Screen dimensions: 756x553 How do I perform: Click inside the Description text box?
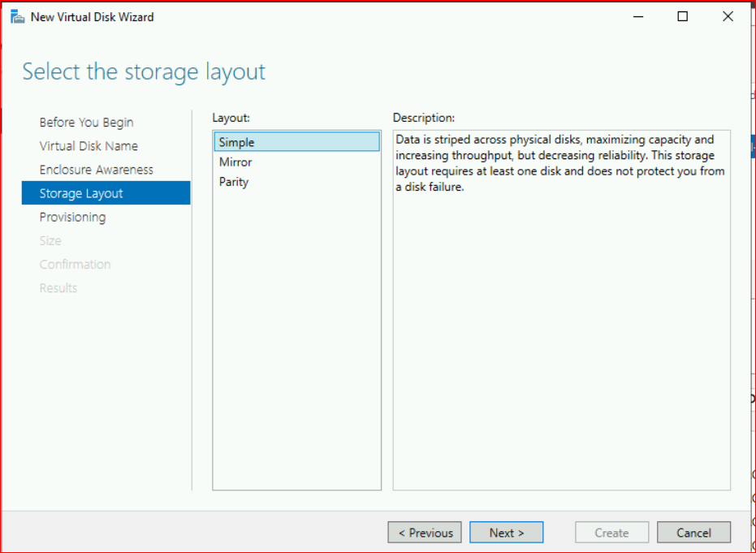pyautogui.click(x=561, y=325)
